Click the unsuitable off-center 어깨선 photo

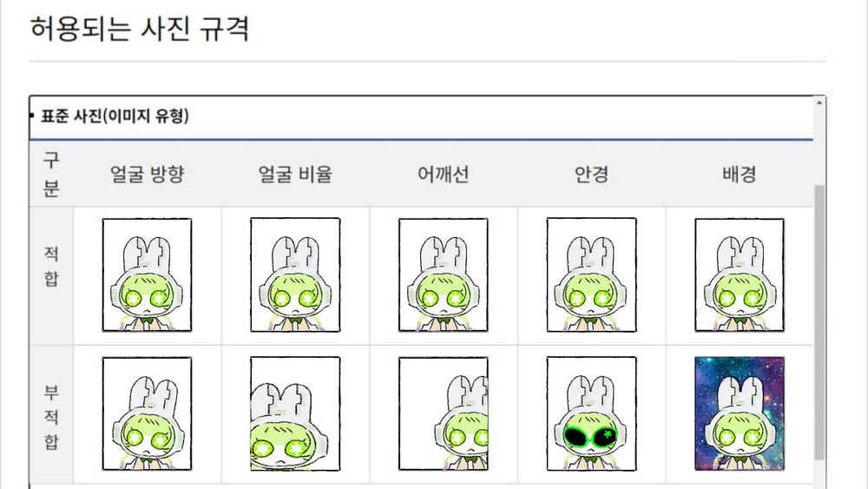[x=444, y=413]
